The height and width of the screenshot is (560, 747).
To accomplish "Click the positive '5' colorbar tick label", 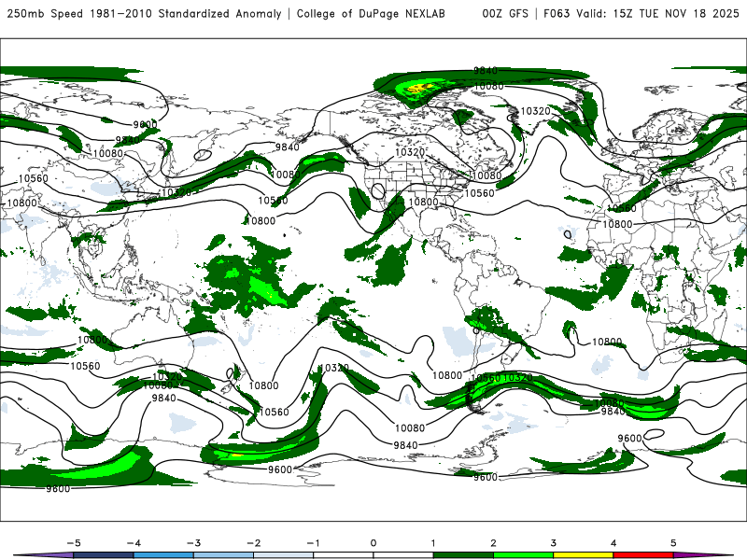I will 673,543.
